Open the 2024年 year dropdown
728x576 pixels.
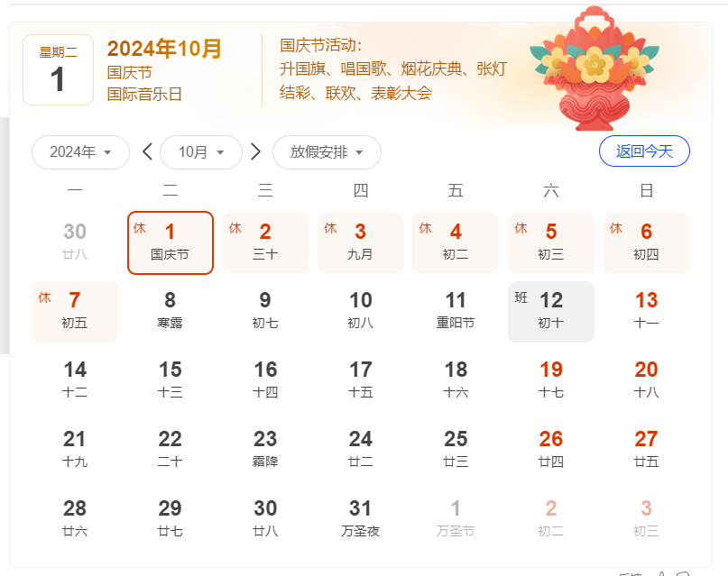(80, 152)
